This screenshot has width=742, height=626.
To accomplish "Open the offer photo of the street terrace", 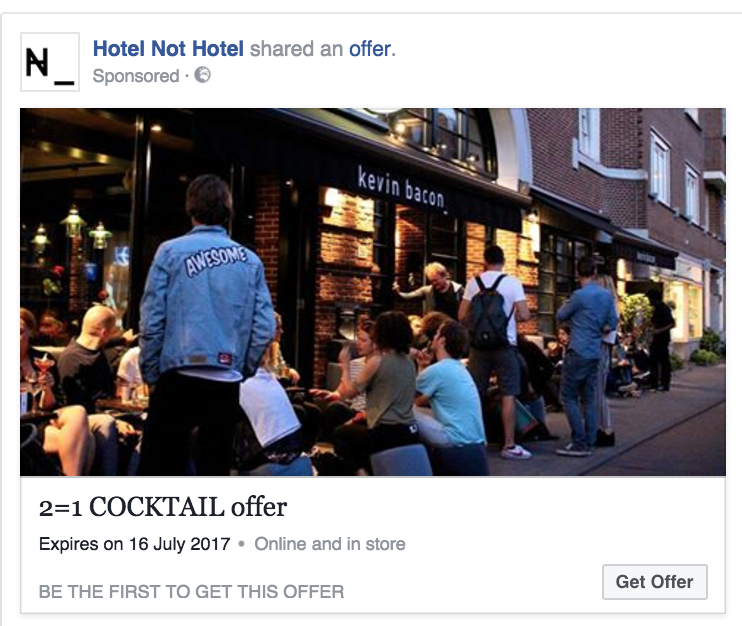I will (372, 292).
